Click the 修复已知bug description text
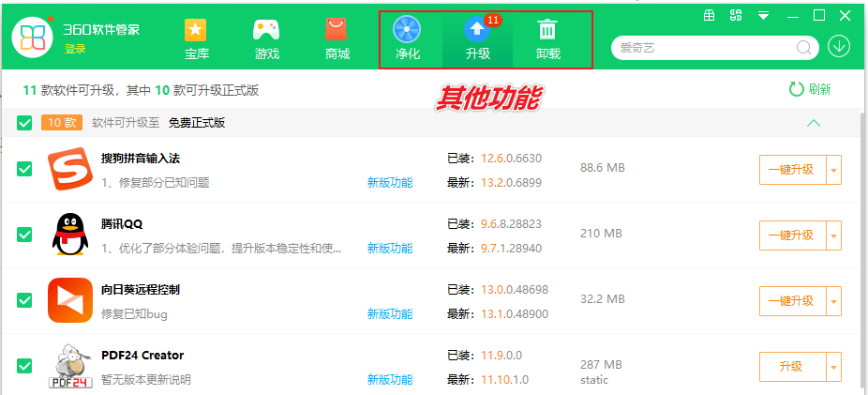This screenshot has height=395, width=868. point(134,314)
